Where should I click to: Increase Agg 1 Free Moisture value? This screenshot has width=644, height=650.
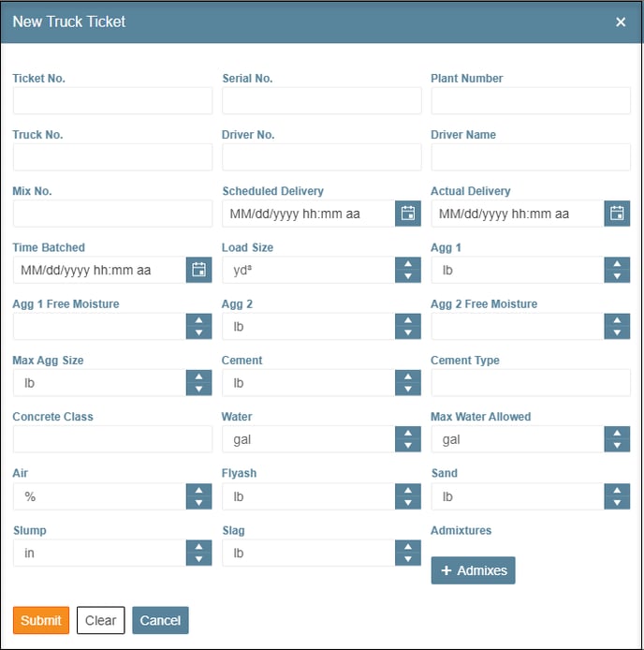tap(199, 320)
